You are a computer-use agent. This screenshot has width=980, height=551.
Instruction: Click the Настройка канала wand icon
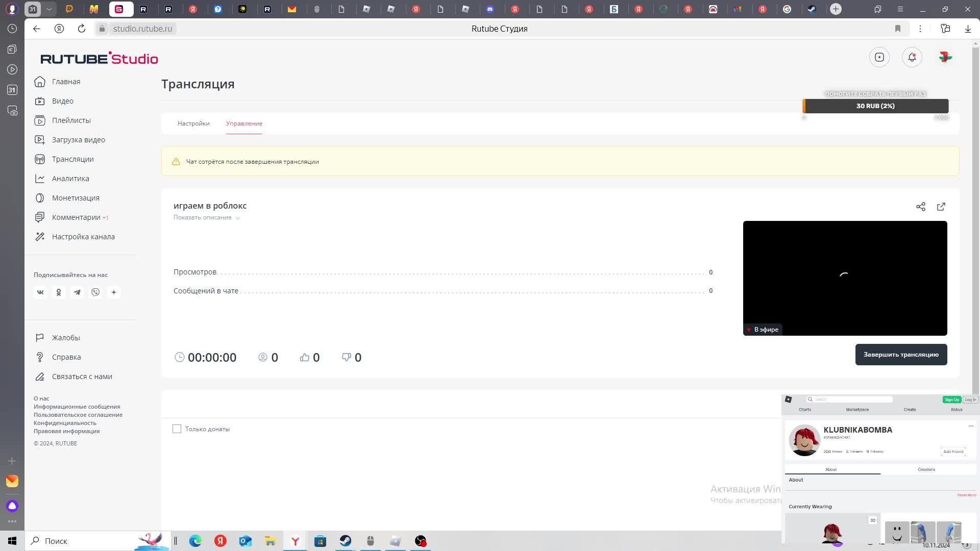coord(40,237)
